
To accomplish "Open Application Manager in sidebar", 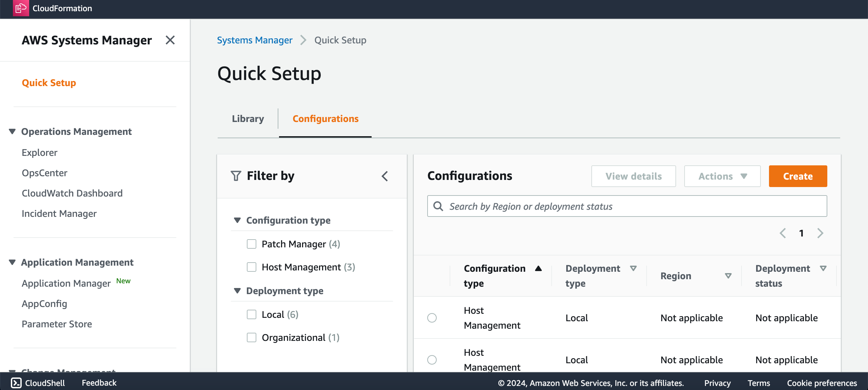I will coord(66,283).
